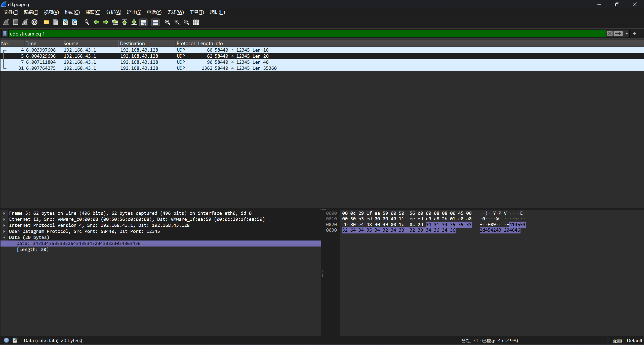
Task: Click the close capture file icon
Action: 65,22
